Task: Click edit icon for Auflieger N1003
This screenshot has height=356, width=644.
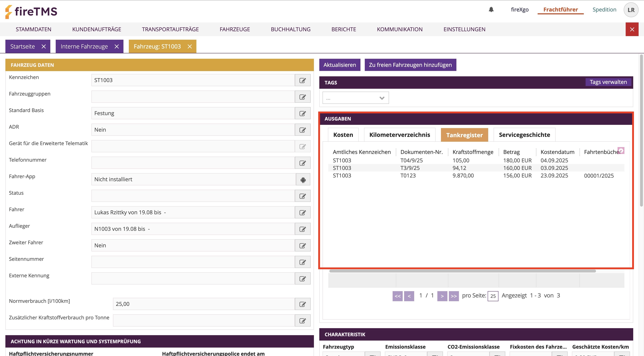Action: (302, 229)
